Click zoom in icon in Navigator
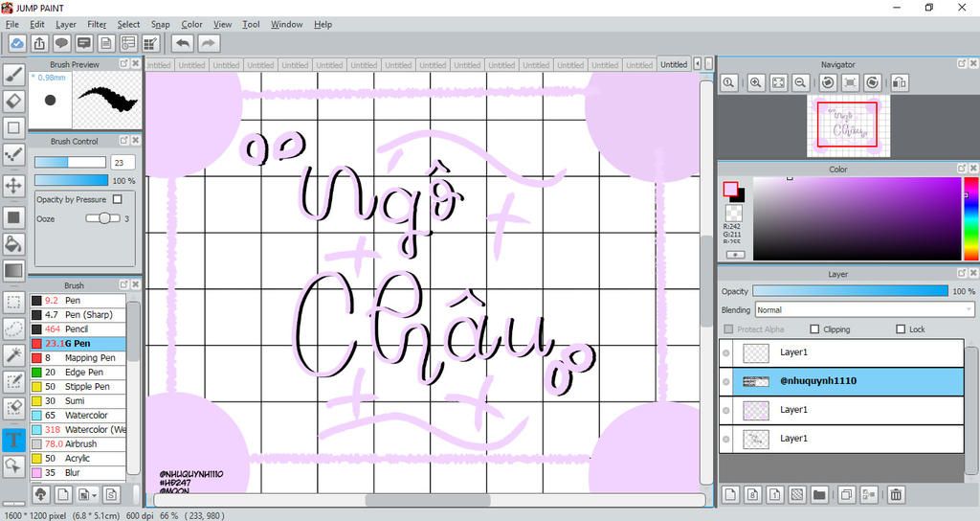The image size is (980, 521). 756,82
